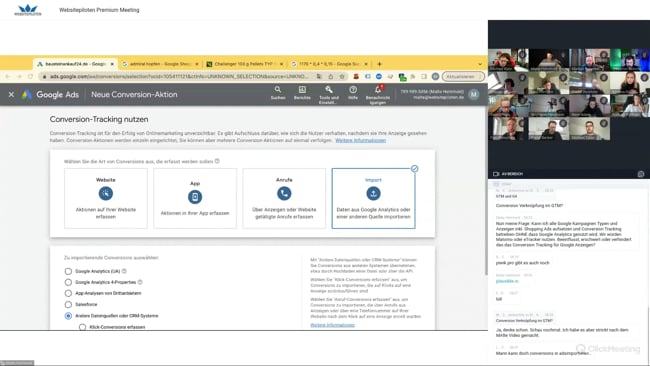The image size is (650, 366).
Task: Click the Websitepiloten logo
Action: [28, 10]
